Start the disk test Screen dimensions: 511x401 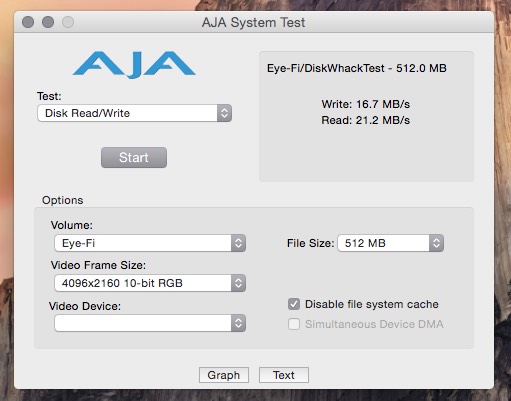[x=134, y=157]
